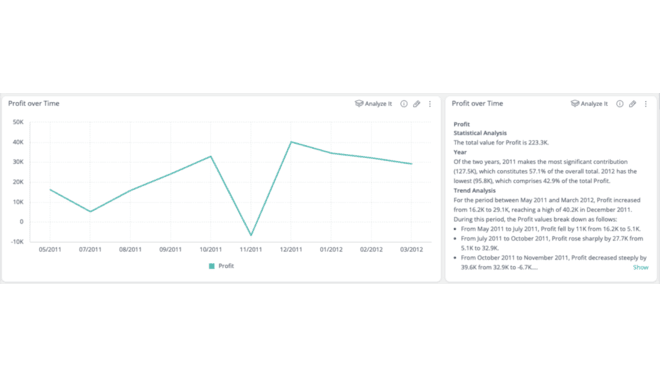
Task: Click the 07/2011 data point on line
Action: [90, 211]
